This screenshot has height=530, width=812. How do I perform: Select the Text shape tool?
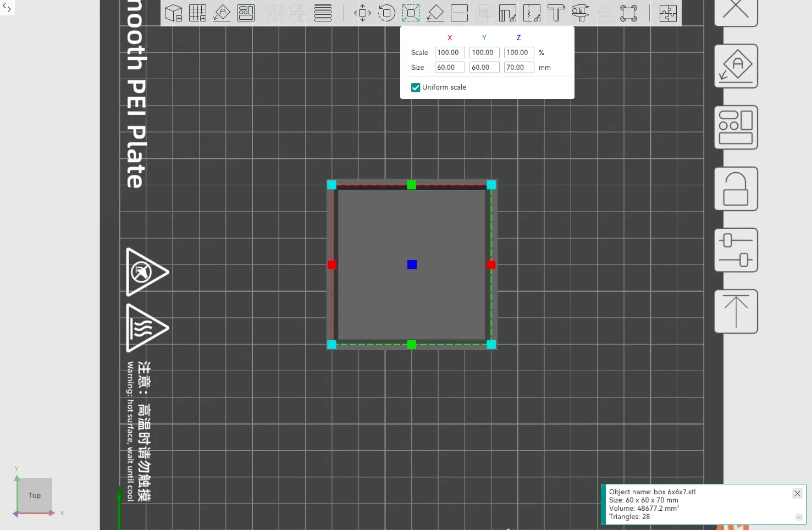click(556, 13)
